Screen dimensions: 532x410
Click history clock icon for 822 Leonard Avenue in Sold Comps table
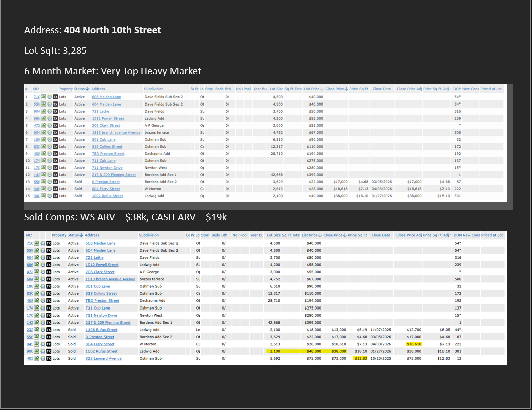43,358
